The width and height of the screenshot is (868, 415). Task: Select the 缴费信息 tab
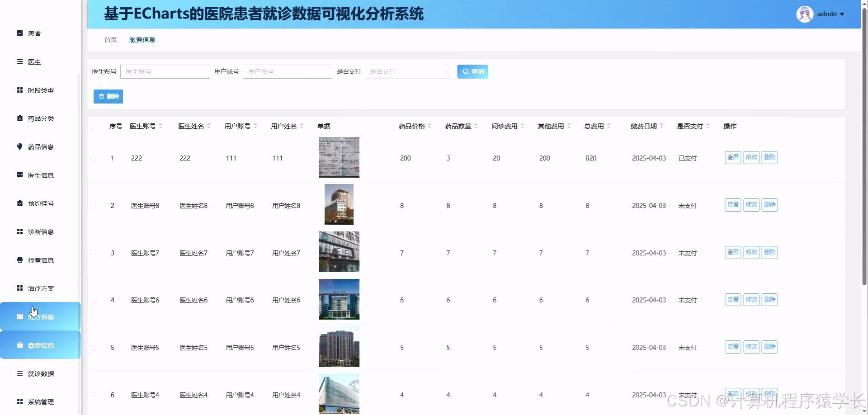pos(142,40)
